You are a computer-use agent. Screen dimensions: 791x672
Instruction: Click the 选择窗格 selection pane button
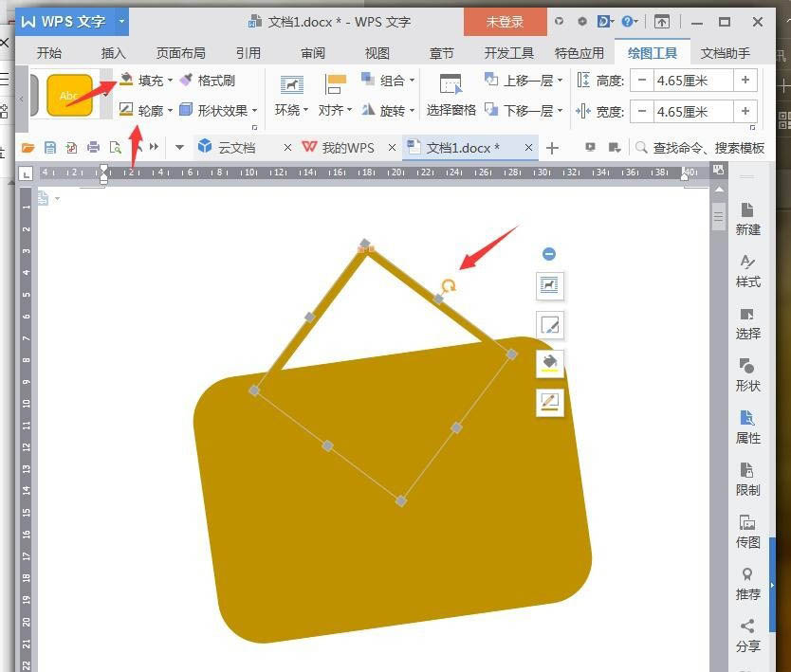451,95
